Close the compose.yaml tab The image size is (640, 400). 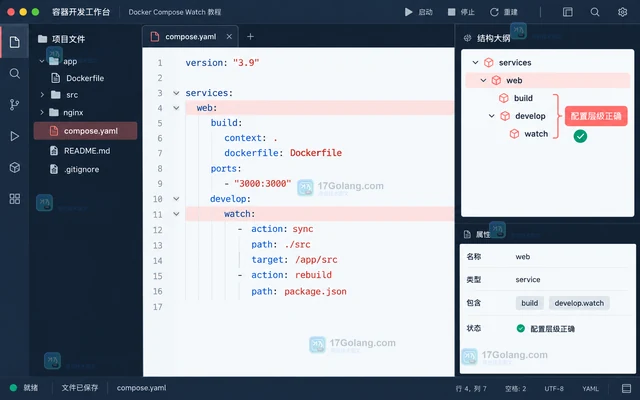[x=229, y=37]
